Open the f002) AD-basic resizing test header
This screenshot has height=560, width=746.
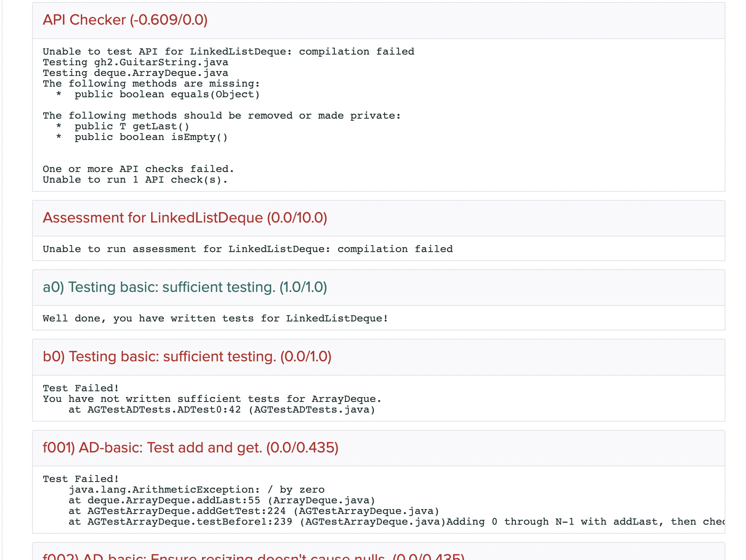pyautogui.click(x=253, y=556)
